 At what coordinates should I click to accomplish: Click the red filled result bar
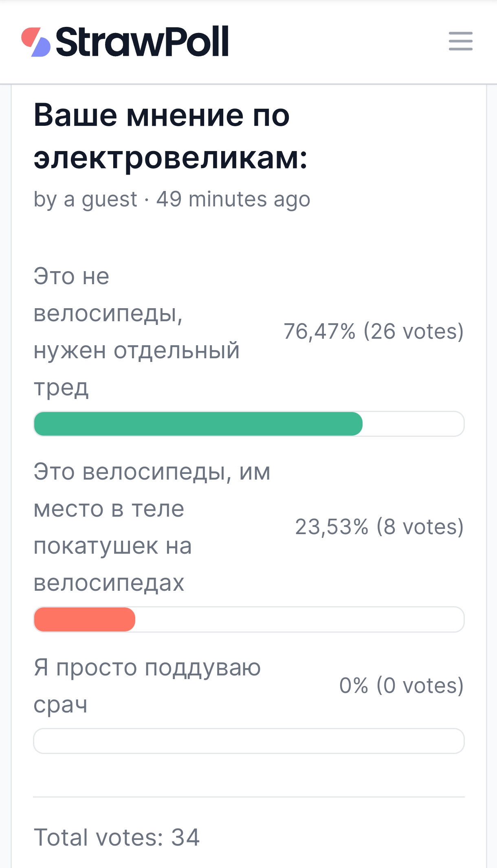tap(85, 619)
